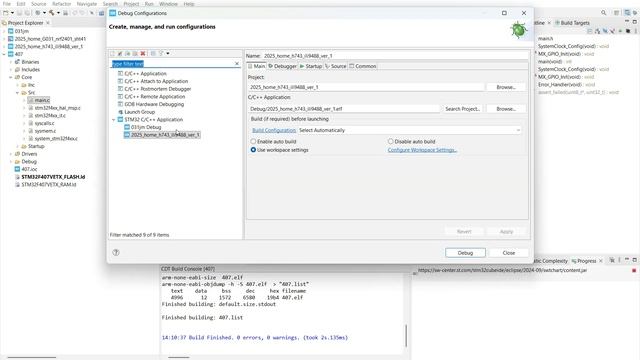Open the Build Configuration link
Screen dimensions: 640x360
274,130
